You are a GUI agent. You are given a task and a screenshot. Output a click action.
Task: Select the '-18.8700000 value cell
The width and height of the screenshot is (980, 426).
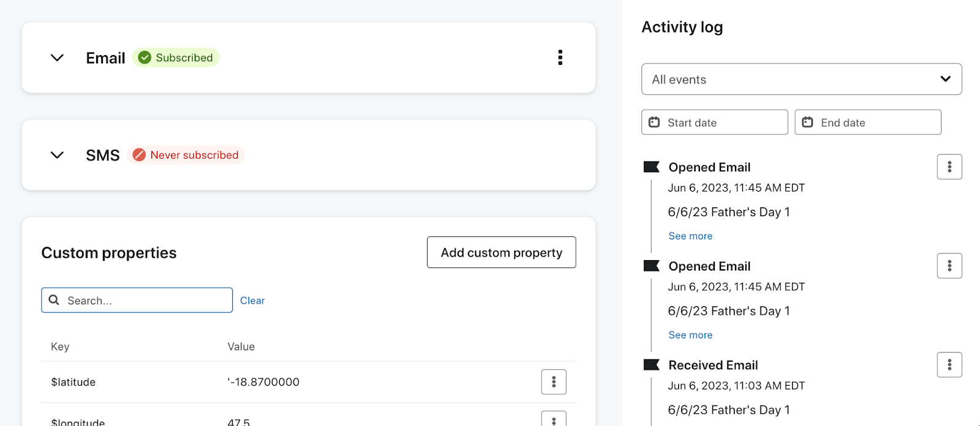coord(263,382)
